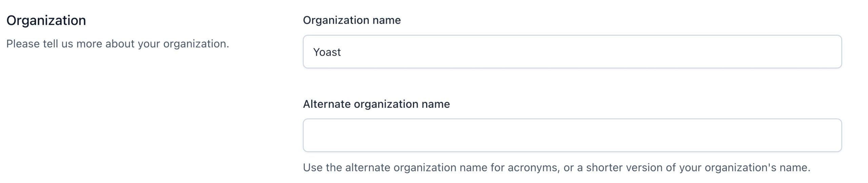Screen dimensions: 868x183
Task: Click the 'Alternate organization name' label
Action: [x=376, y=104]
